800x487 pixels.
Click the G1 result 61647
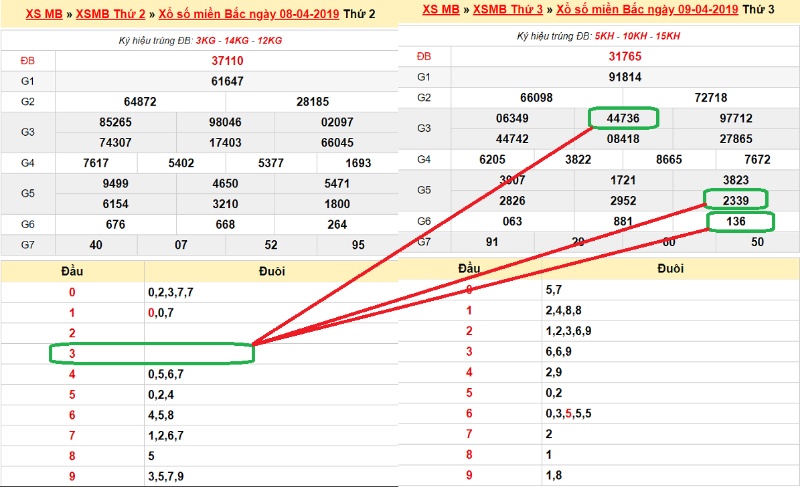coord(227,81)
